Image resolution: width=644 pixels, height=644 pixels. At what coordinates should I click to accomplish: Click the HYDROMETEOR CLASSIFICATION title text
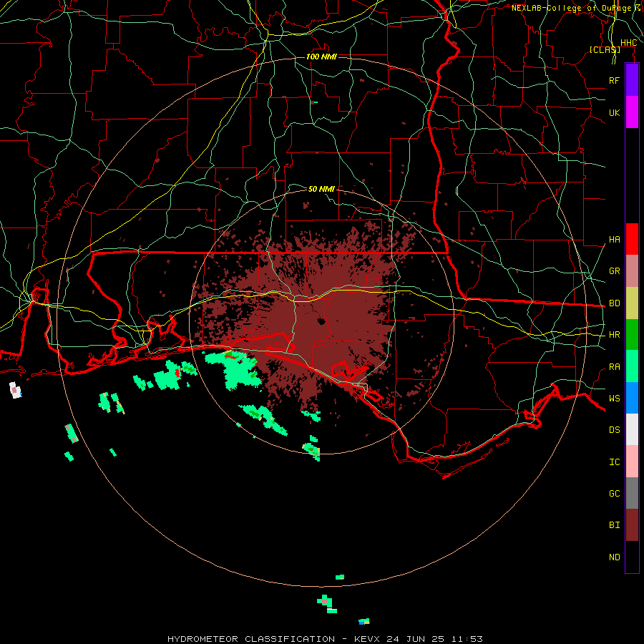[x=251, y=639]
